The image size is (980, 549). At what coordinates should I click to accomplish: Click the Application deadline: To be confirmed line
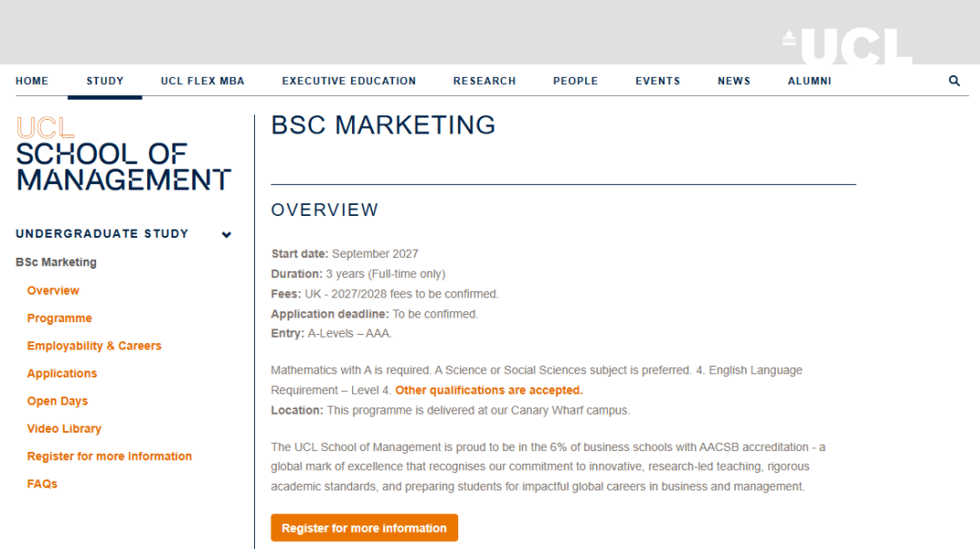[375, 314]
